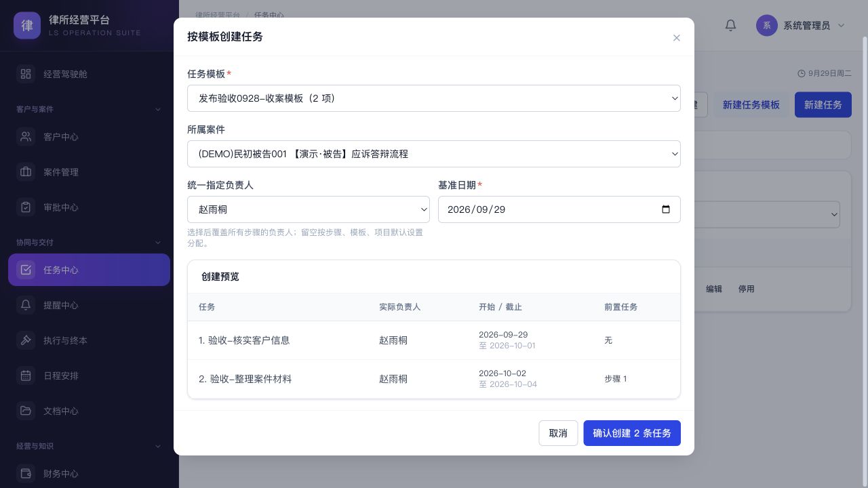Open the 系统管理员 user menu chevron
Image resolution: width=868 pixels, height=488 pixels.
(x=842, y=26)
